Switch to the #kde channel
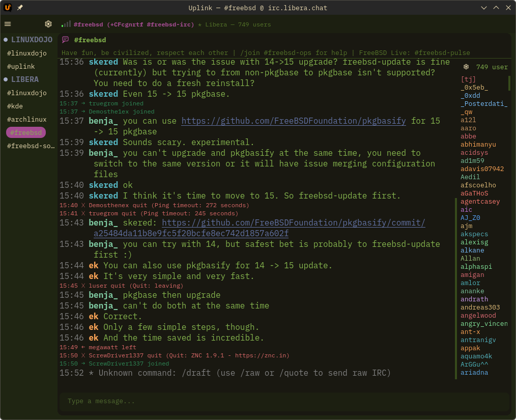The width and height of the screenshot is (516, 420). (15, 106)
